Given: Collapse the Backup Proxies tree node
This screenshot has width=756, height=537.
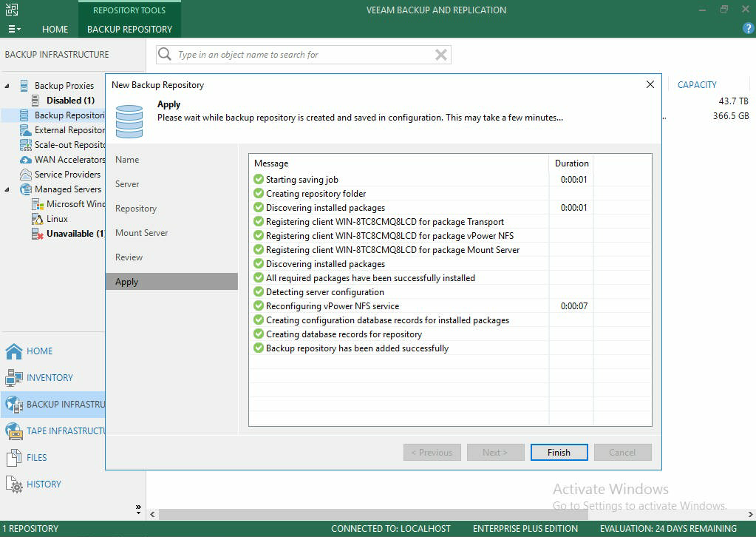Looking at the screenshot, I should pyautogui.click(x=7, y=86).
